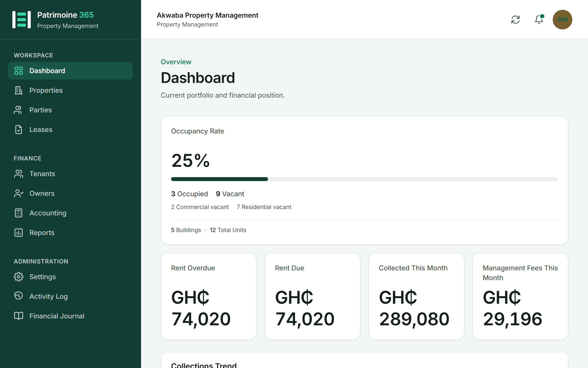Click the 25% occupancy value
Viewport: 588px width, 368px height.
(x=191, y=161)
